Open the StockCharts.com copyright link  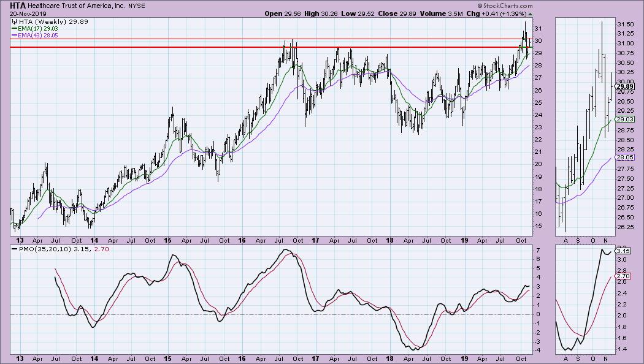(x=505, y=6)
